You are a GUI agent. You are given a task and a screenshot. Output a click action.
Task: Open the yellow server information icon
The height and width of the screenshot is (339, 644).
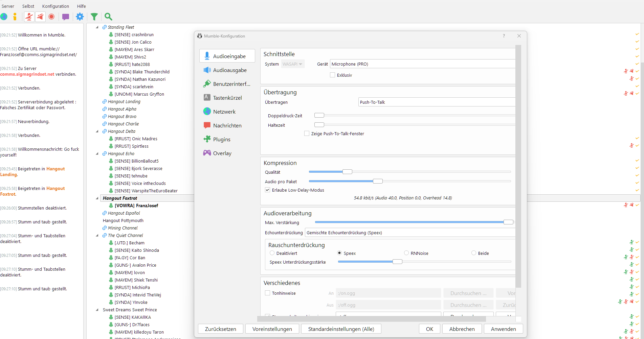15,17
